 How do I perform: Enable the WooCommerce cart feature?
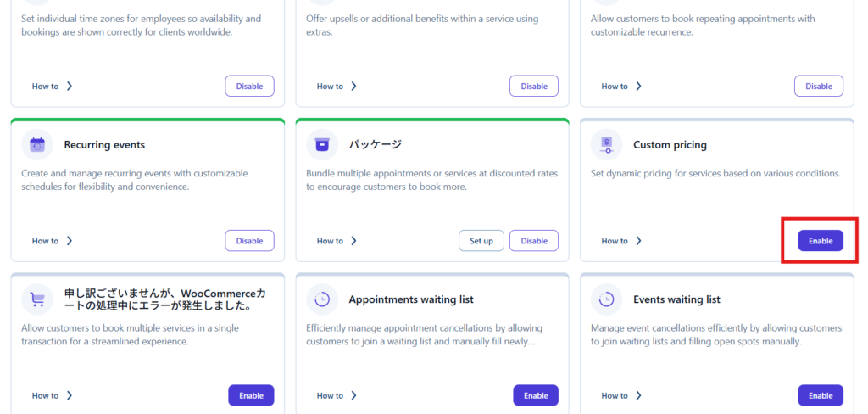click(250, 395)
